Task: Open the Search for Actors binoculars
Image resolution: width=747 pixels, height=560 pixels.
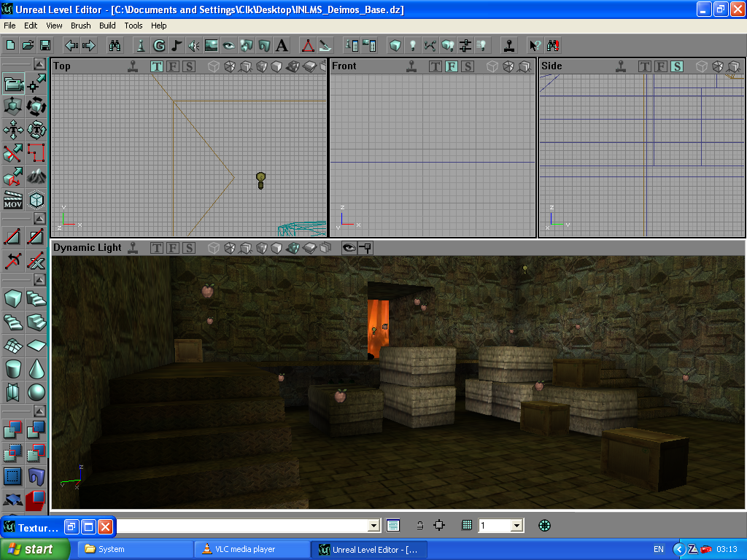Action: [x=115, y=45]
